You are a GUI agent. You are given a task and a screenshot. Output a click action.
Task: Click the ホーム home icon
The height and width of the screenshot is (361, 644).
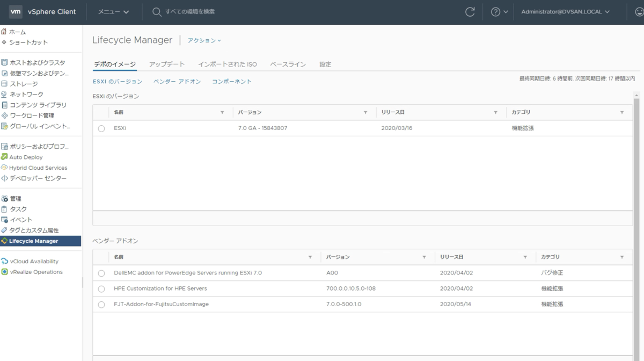pos(4,32)
